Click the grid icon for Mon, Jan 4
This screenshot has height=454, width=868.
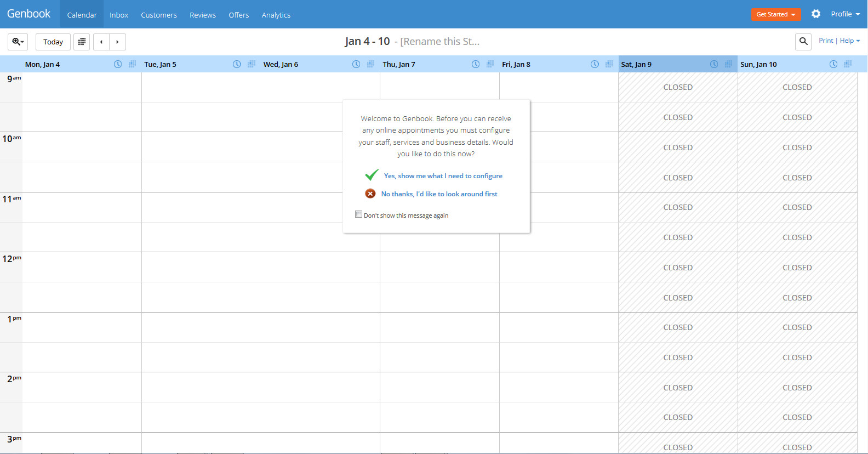(132, 64)
